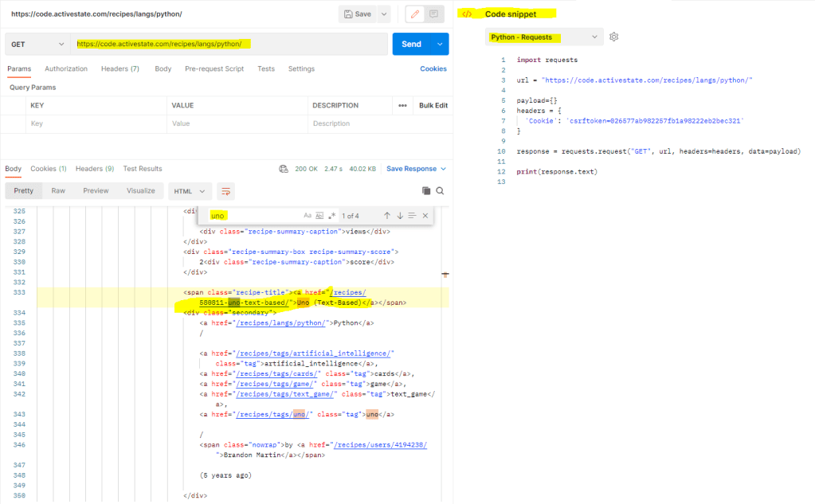Click the pencil edit mode icon
The width and height of the screenshot is (815, 504).
tap(414, 14)
